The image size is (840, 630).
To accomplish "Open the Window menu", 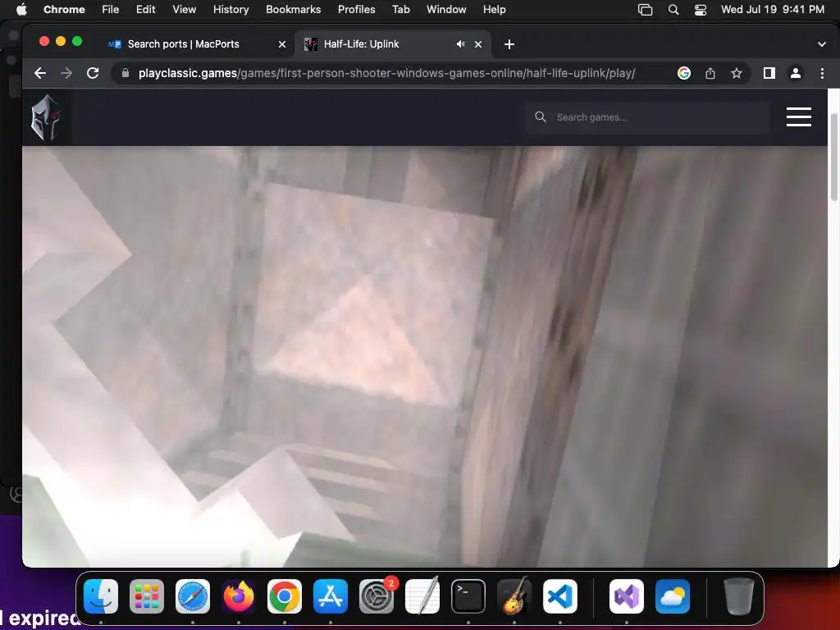I will 446,9.
